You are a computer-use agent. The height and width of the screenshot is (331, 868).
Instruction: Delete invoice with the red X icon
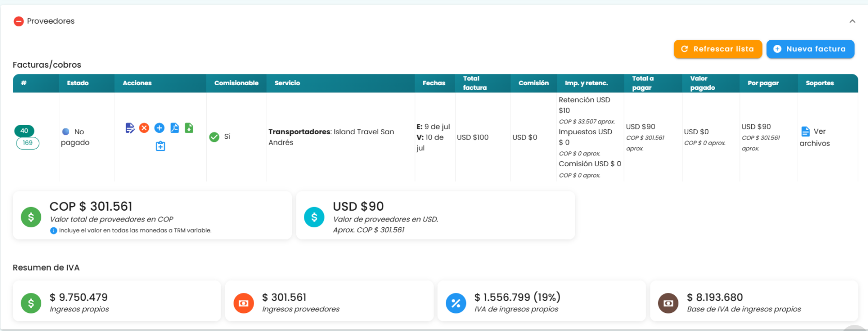[x=144, y=128]
